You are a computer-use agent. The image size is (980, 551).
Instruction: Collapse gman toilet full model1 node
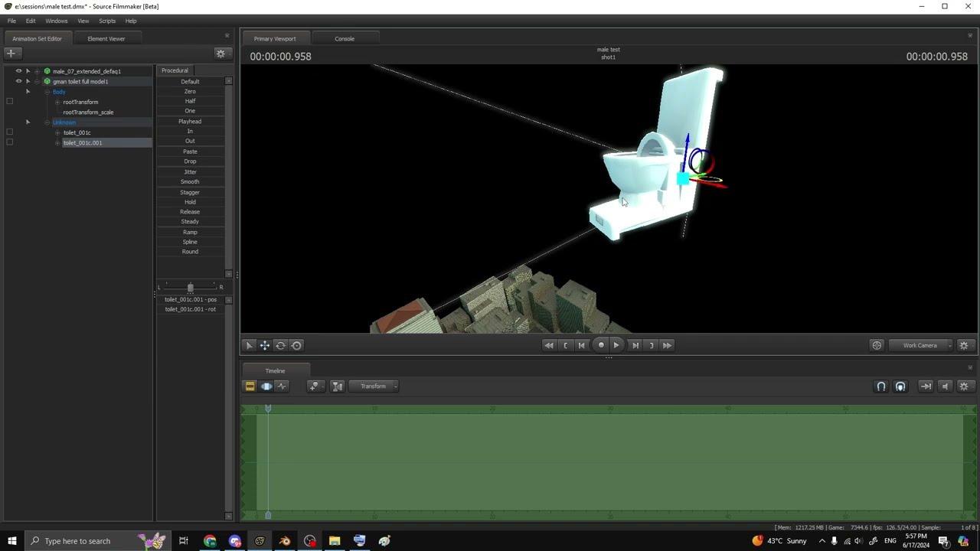37,81
